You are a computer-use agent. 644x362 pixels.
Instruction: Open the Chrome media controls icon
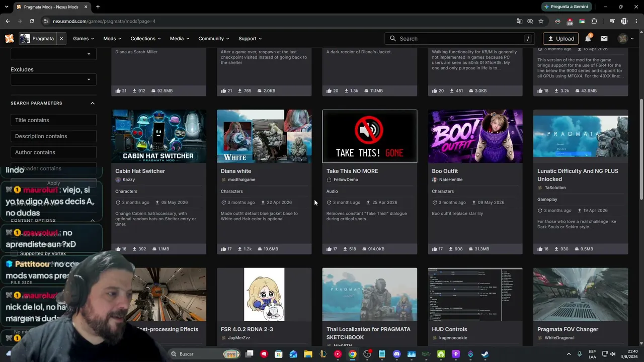[x=612, y=21]
